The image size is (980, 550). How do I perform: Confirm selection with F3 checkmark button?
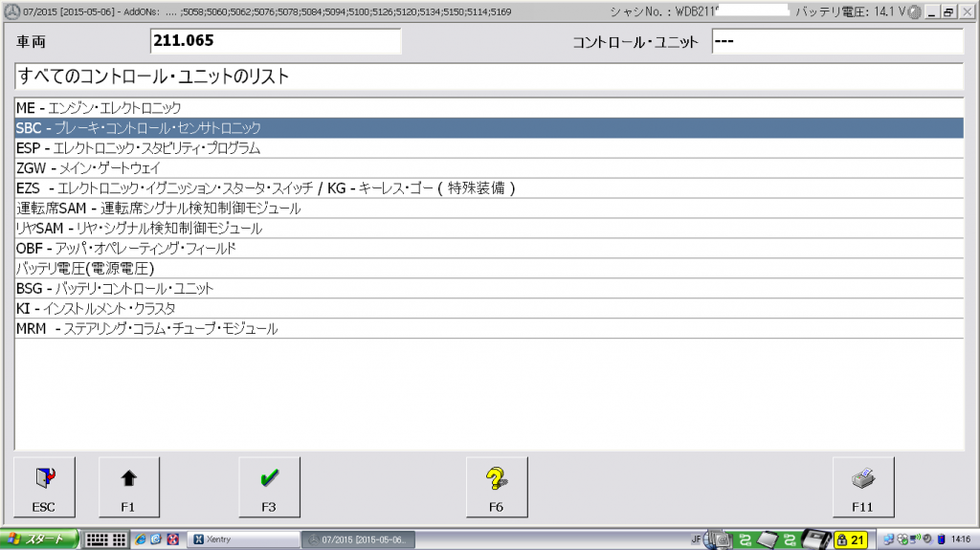tap(269, 487)
